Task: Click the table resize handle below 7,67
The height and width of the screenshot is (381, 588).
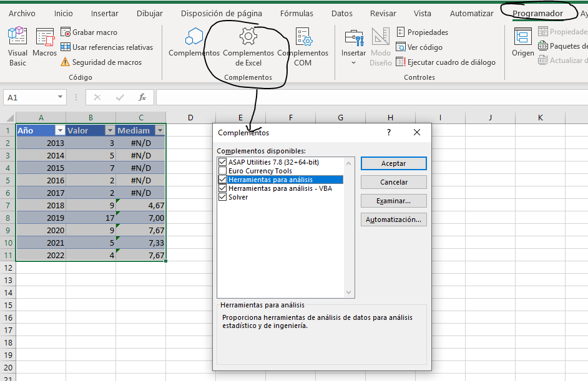Action: 165,261
